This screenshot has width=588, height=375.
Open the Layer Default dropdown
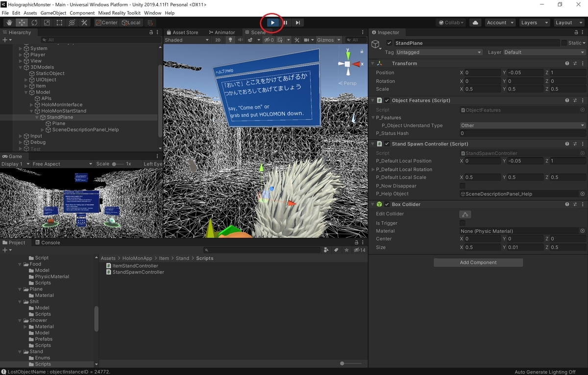click(x=544, y=52)
